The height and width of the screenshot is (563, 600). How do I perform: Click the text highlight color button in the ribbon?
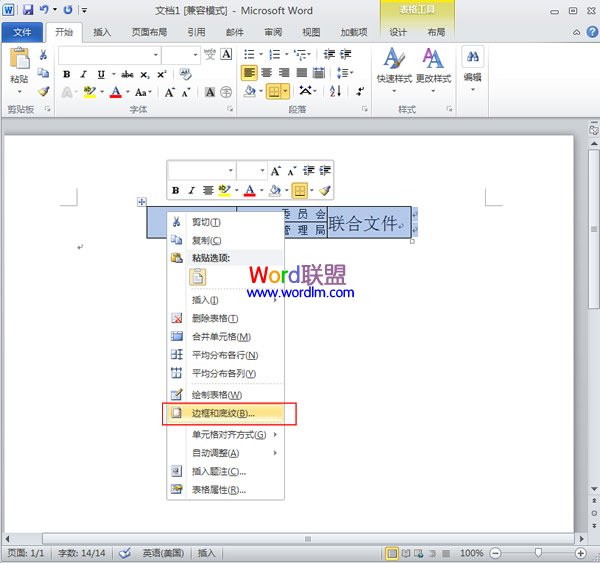coord(90,92)
